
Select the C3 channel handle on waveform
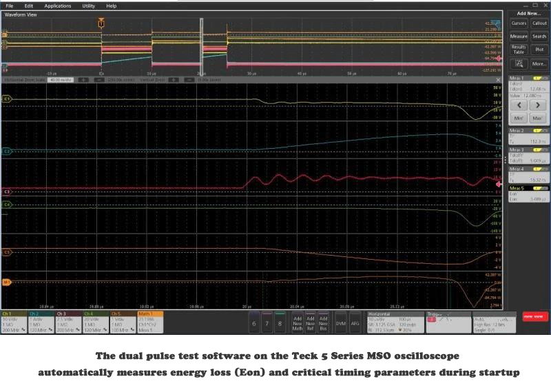6,191
